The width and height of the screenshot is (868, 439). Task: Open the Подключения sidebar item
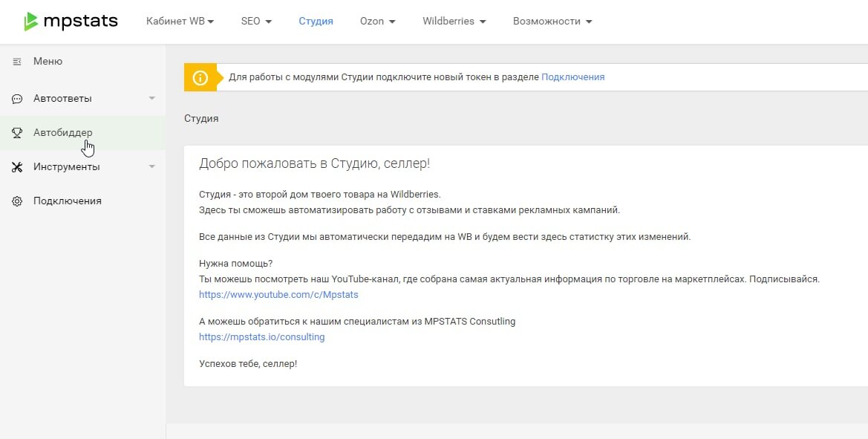(x=83, y=201)
